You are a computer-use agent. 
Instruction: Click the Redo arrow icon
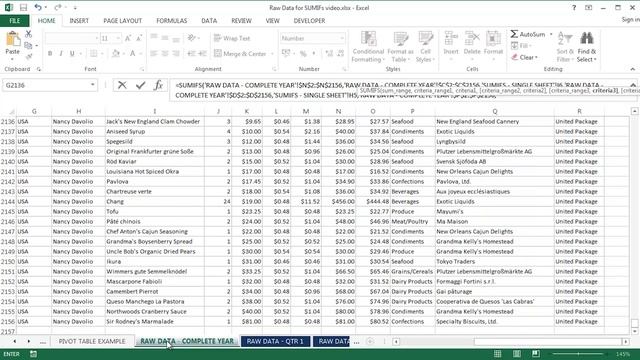click(x=58, y=7)
